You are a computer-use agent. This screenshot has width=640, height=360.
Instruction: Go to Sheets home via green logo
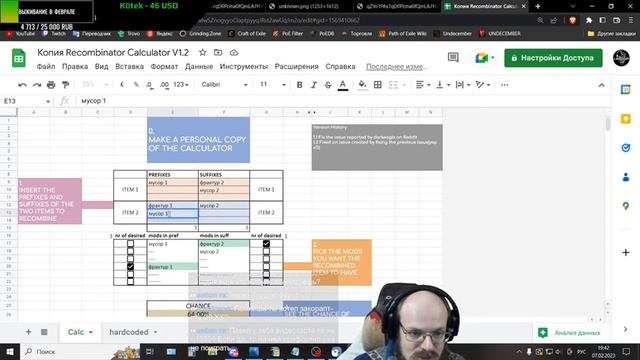(19, 58)
